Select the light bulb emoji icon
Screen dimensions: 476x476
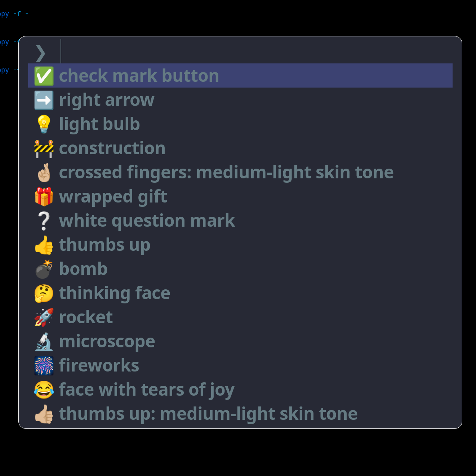click(44, 124)
